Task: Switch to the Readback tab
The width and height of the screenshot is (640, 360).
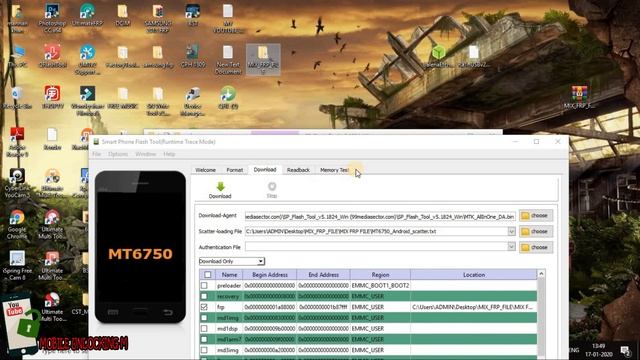Action: coord(298,170)
